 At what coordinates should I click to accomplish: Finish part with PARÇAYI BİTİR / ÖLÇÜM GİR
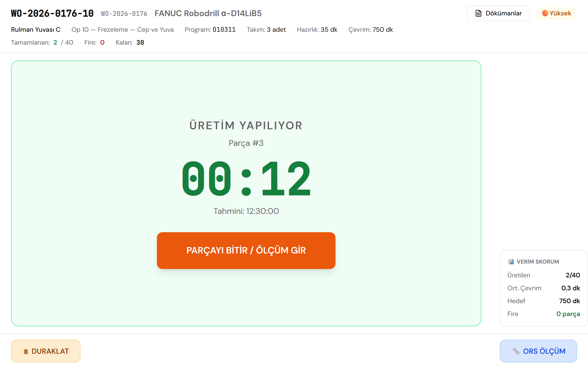[246, 250]
